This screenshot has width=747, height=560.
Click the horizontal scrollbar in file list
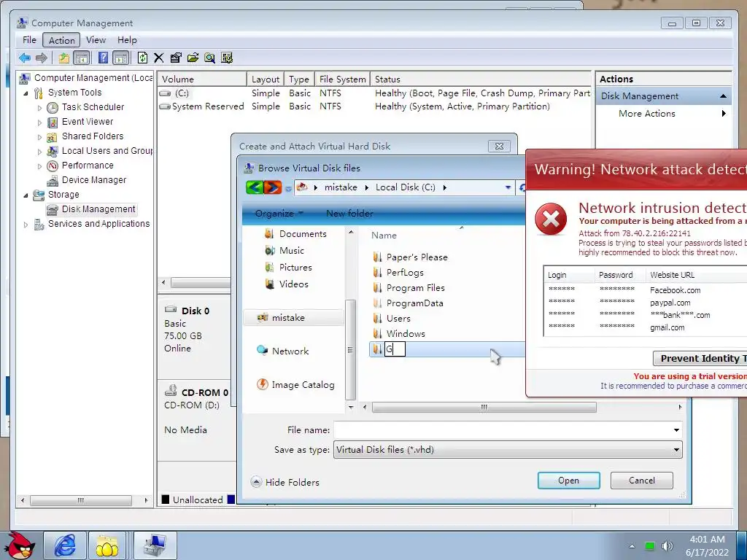[484, 407]
